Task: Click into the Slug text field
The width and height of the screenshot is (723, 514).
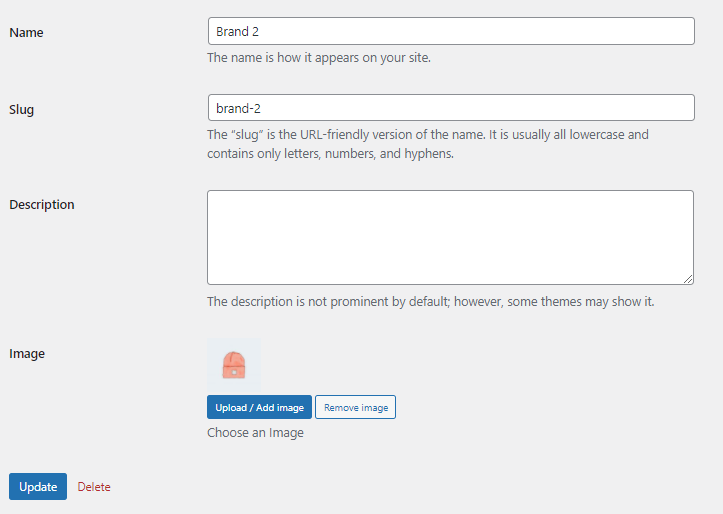Action: pos(450,108)
